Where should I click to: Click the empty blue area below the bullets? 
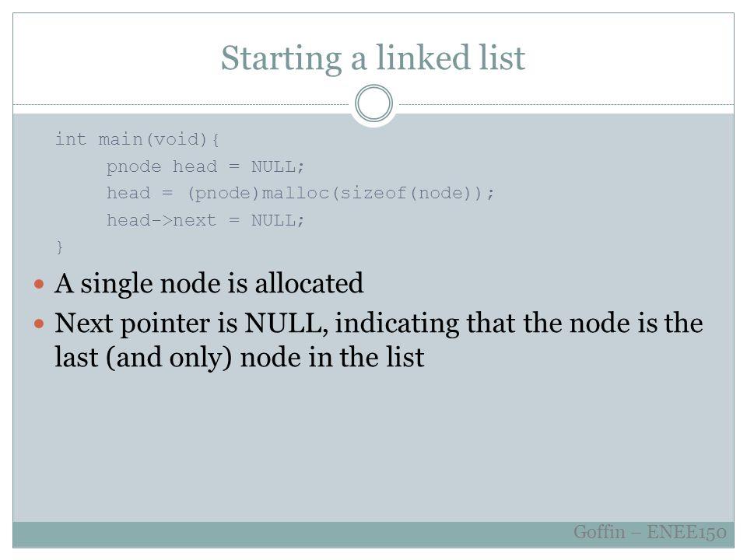pyautogui.click(x=373, y=448)
